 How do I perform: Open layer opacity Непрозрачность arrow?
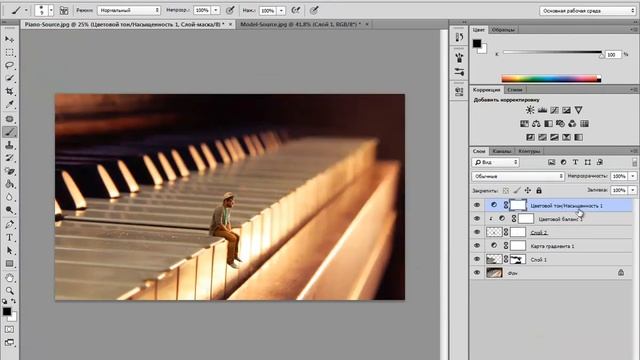coord(633,176)
